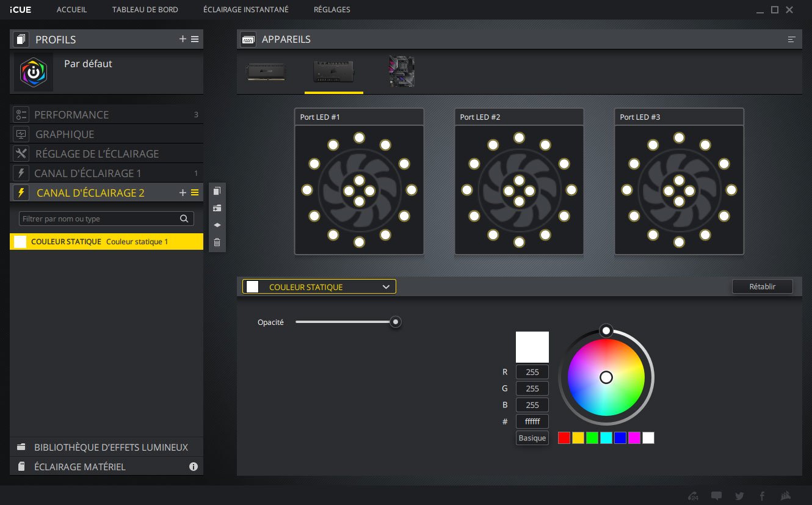This screenshot has height=505, width=812.
Task: Open Éclairage matériel section
Action: point(106,467)
